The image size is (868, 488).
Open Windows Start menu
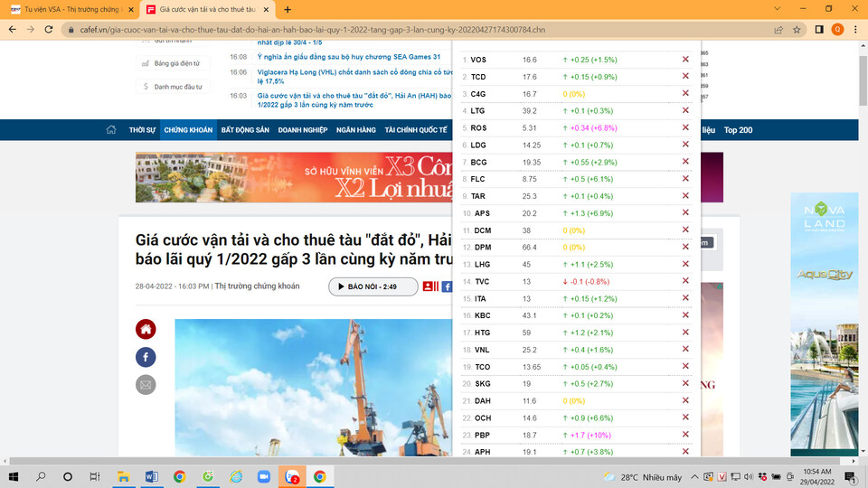(14, 476)
